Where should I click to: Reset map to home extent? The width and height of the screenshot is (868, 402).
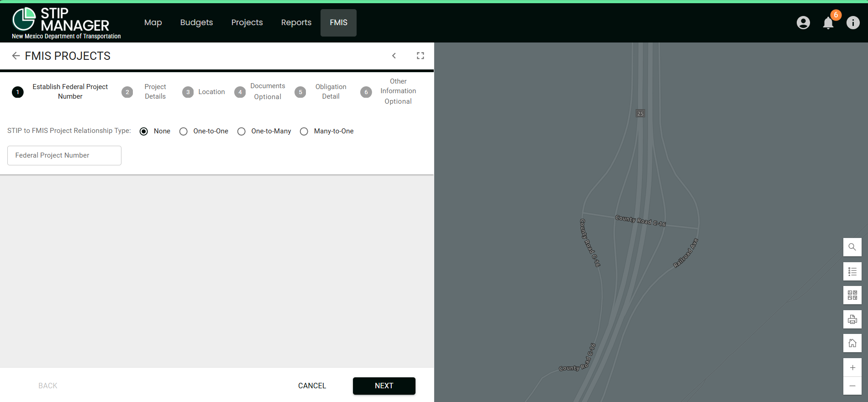click(x=852, y=343)
